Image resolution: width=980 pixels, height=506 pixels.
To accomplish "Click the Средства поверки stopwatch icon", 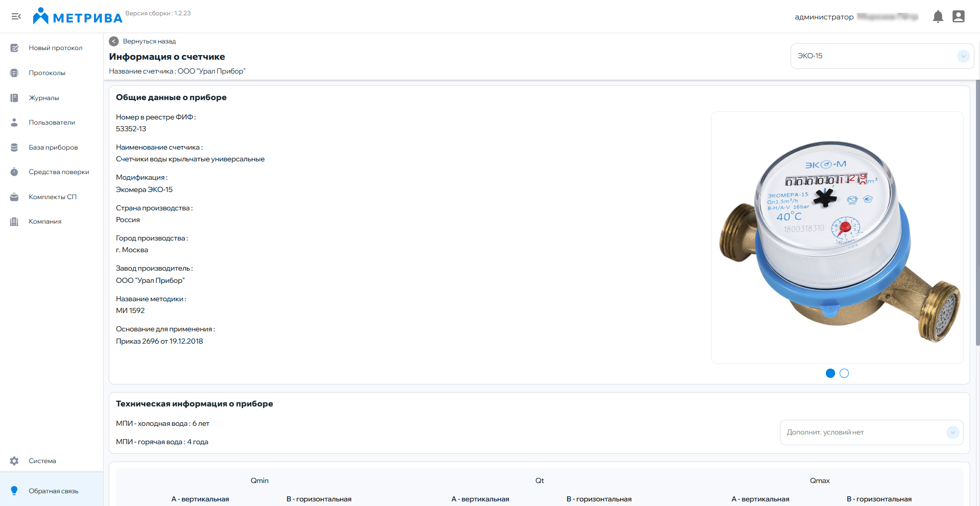I will 14,172.
